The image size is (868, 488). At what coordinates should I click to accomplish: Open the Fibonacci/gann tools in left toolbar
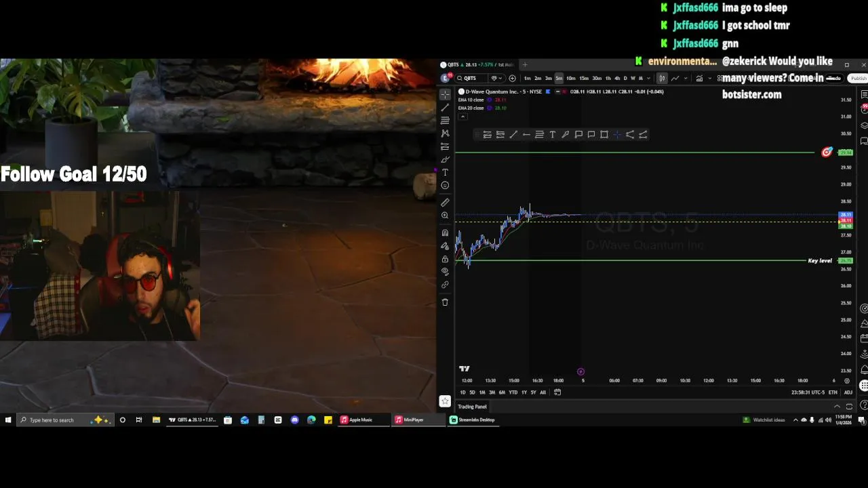tap(445, 120)
